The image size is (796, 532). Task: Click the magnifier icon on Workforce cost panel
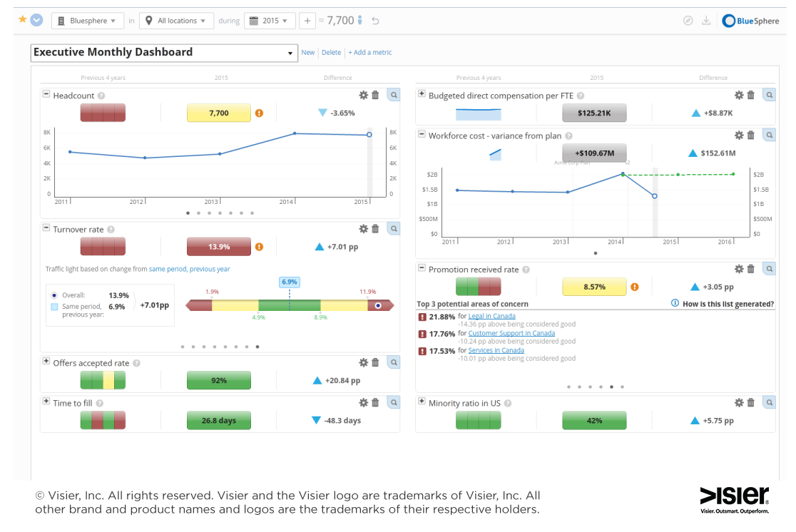[x=769, y=135]
